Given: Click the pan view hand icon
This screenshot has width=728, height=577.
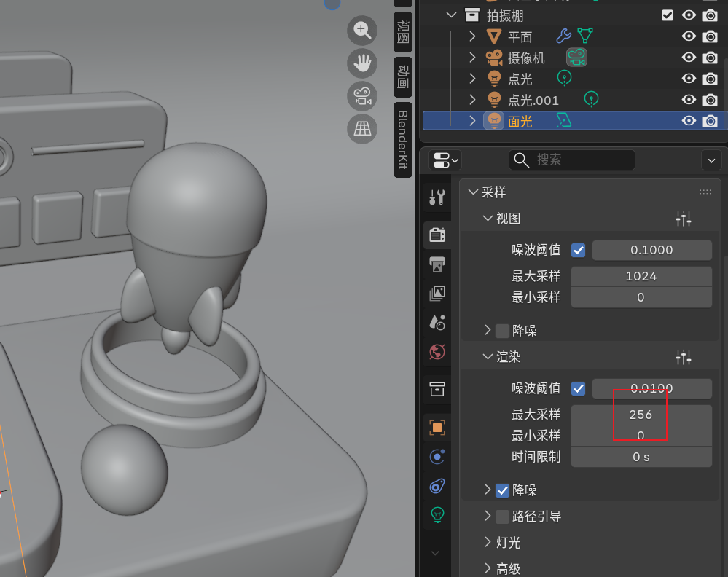Looking at the screenshot, I should coord(362,63).
